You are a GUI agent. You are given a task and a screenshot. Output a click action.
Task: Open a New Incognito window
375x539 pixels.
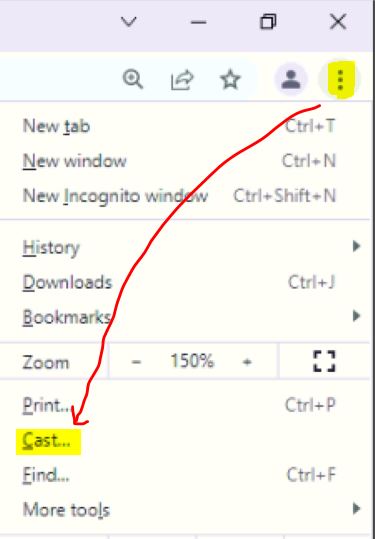pyautogui.click(x=185, y=196)
